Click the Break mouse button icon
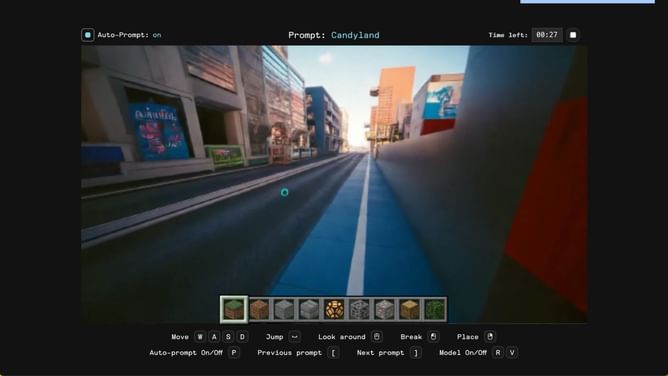 [433, 337]
